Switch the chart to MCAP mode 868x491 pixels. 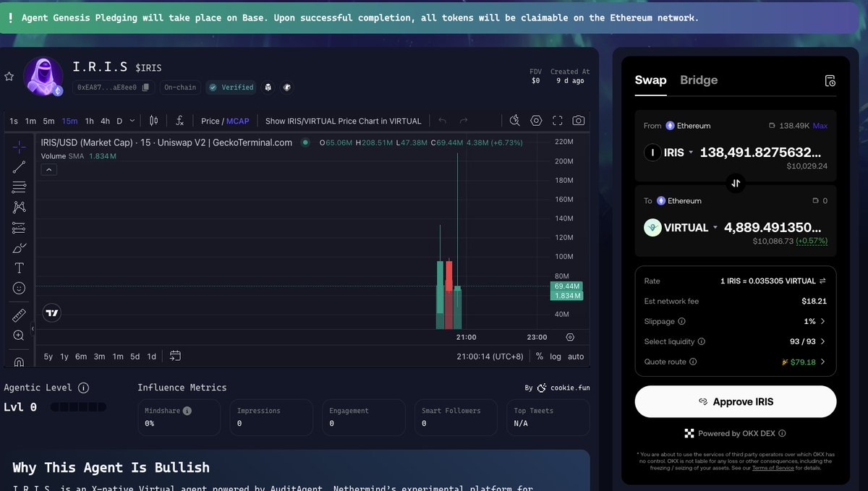coord(238,121)
